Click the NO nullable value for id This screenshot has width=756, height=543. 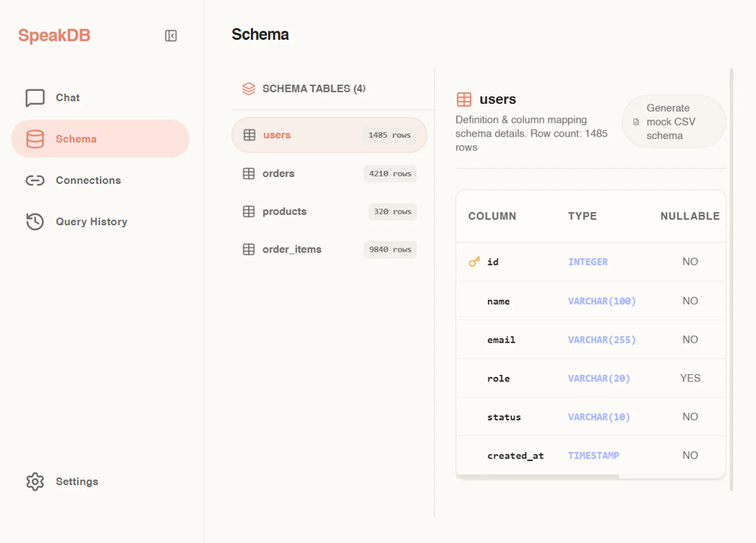pos(690,262)
